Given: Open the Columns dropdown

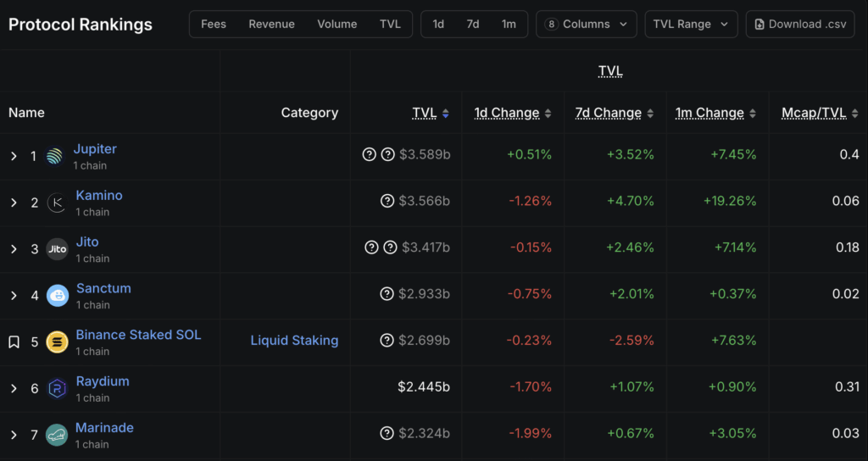Looking at the screenshot, I should click(x=586, y=24).
